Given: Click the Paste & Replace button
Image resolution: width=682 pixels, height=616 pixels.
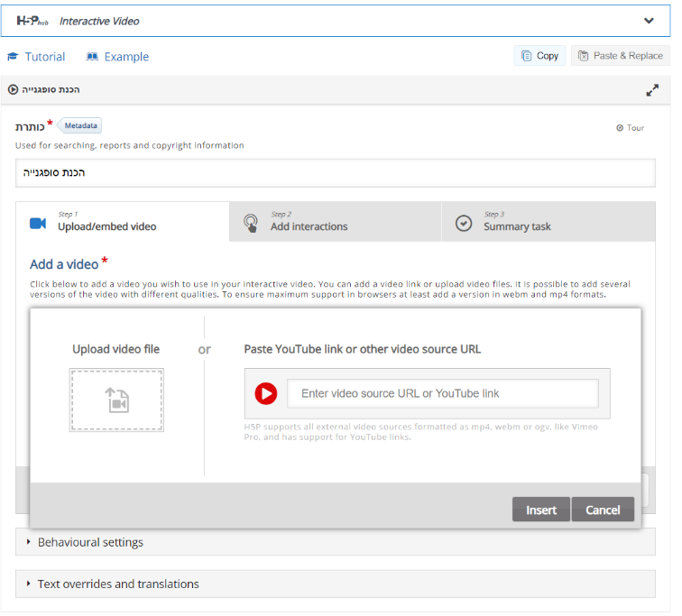Looking at the screenshot, I should click(x=620, y=56).
